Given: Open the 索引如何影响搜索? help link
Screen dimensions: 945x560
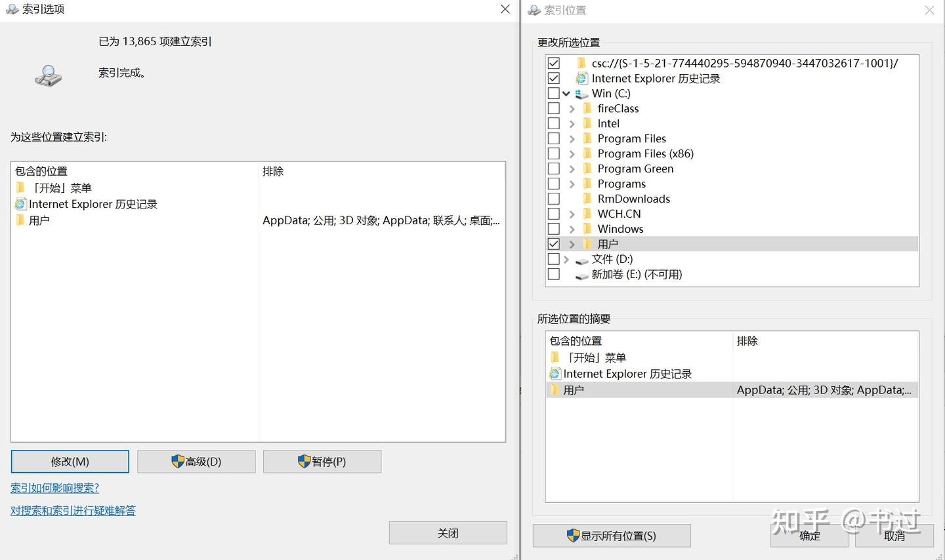Looking at the screenshot, I should click(x=54, y=488).
